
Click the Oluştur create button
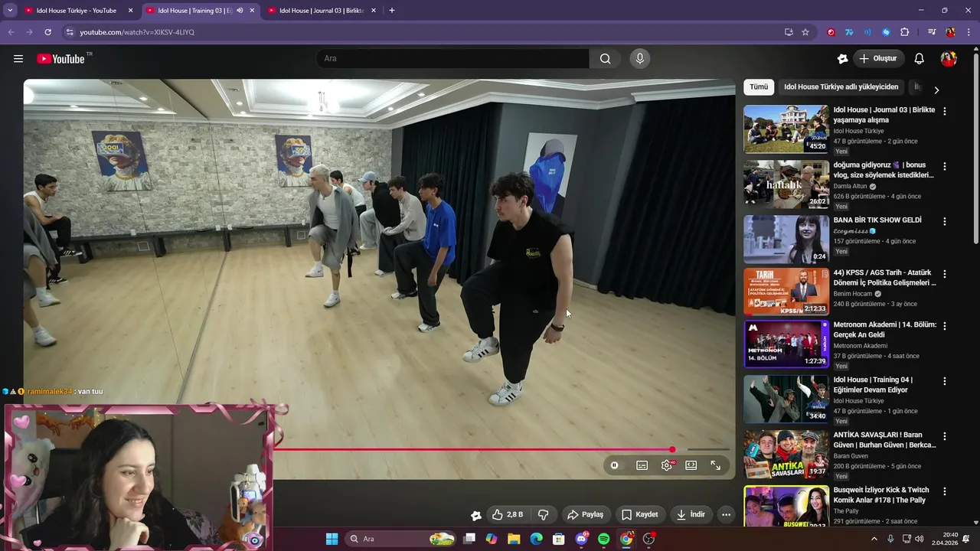click(879, 59)
